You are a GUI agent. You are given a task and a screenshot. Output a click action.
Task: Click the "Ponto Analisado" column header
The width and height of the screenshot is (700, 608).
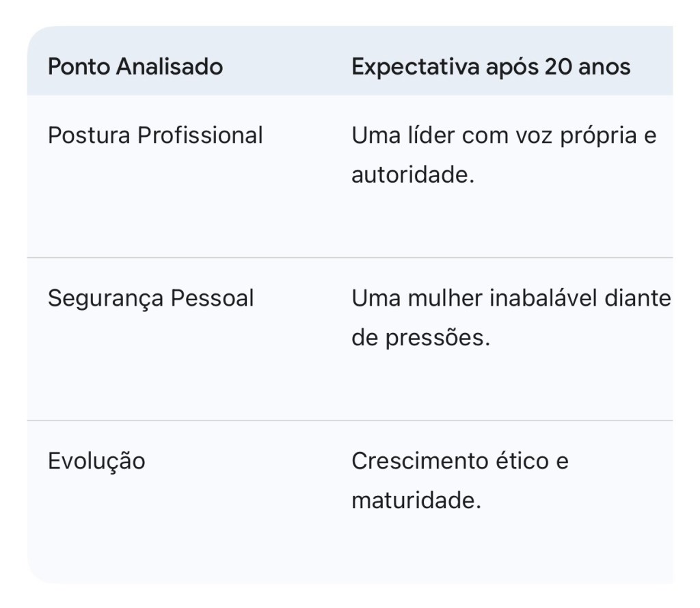pyautogui.click(x=135, y=67)
